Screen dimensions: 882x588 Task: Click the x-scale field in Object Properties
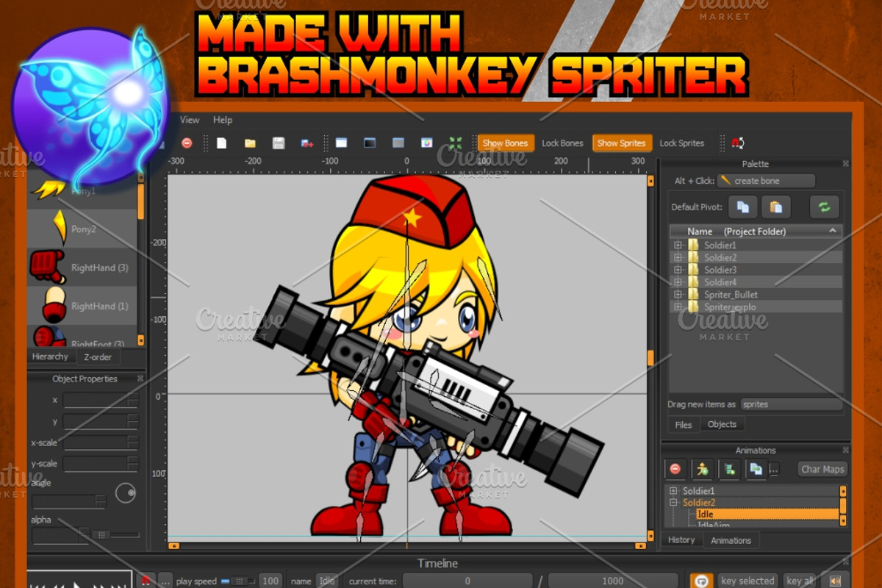tap(100, 442)
